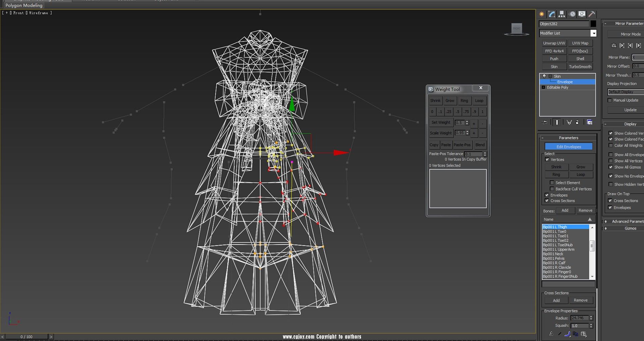This screenshot has width=644, height=341.
Task: Click Weight Tool title bar icon
Action: pos(431,89)
